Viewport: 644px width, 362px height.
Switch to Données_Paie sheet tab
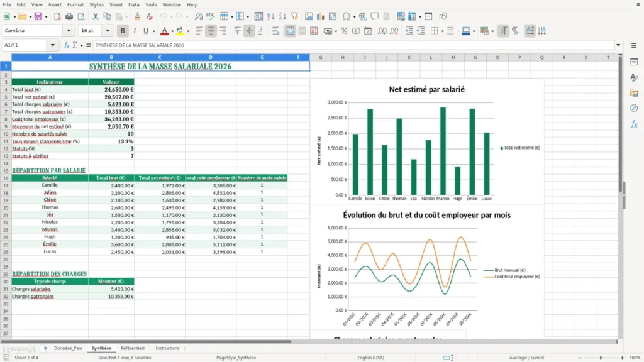[68, 348]
